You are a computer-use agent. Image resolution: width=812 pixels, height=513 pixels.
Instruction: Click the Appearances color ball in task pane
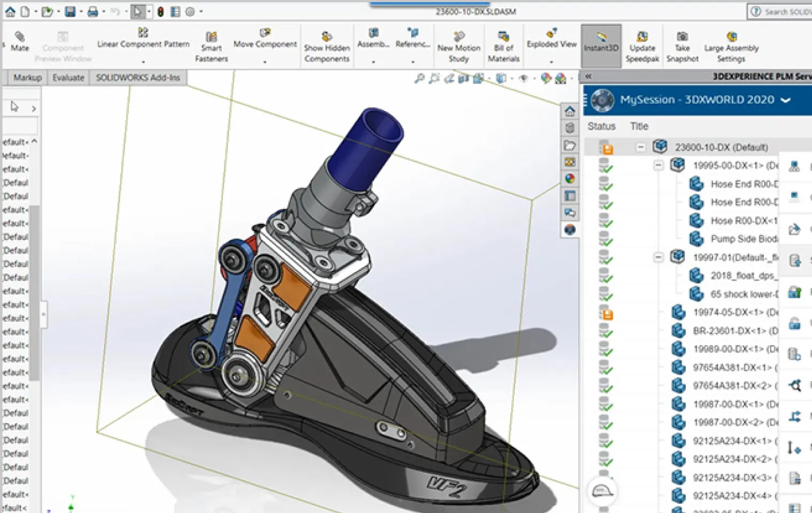click(570, 178)
